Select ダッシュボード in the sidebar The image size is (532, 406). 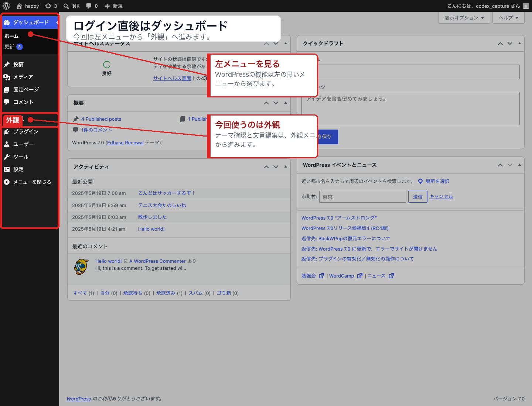pyautogui.click(x=30, y=23)
